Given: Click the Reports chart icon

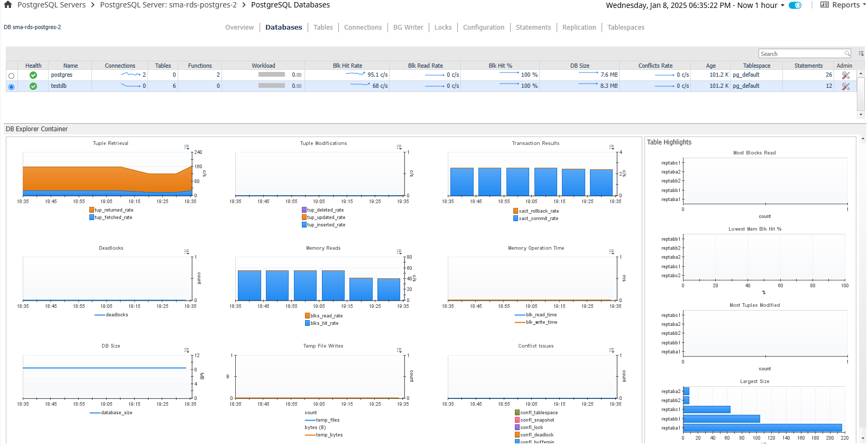Looking at the screenshot, I should point(824,5).
